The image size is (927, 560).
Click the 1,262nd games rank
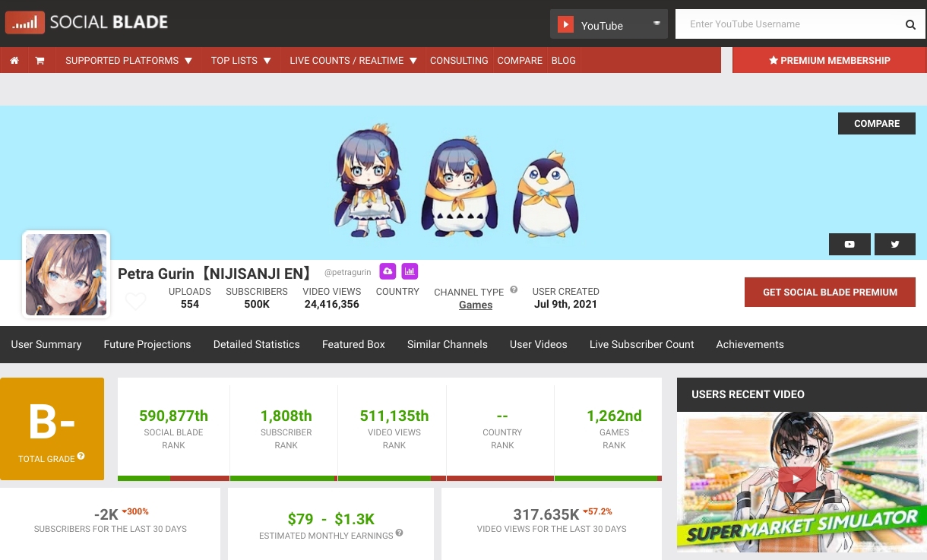tap(614, 416)
